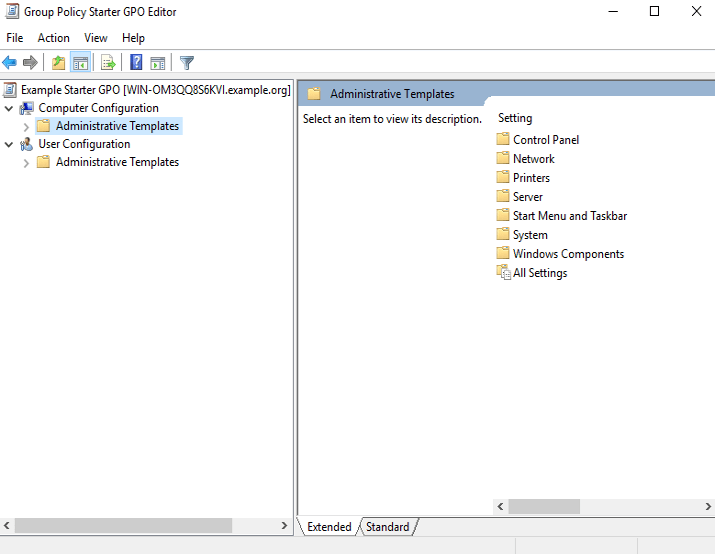This screenshot has height=554, width=715.
Task: Click the All Settings icon in list
Action: click(x=503, y=272)
